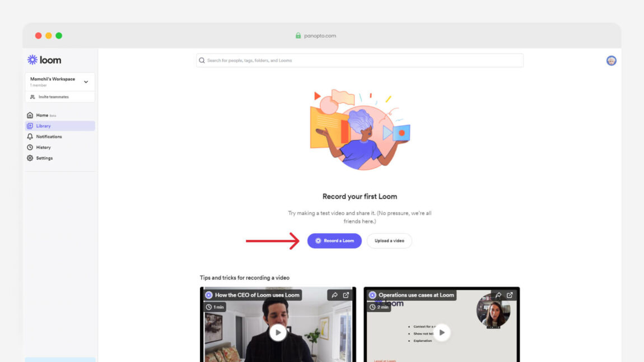Click the search magnifier icon
The height and width of the screenshot is (362, 644).
(202, 60)
